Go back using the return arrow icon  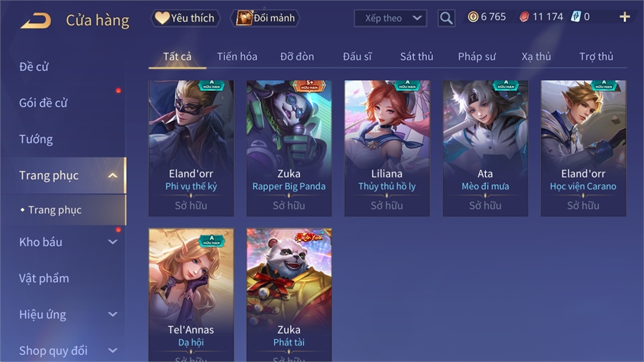coord(36,20)
